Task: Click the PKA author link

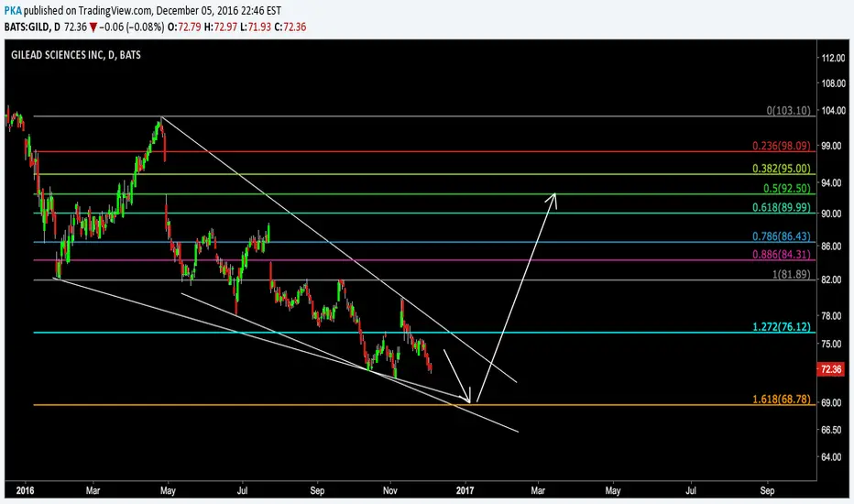Action: [x=13, y=10]
